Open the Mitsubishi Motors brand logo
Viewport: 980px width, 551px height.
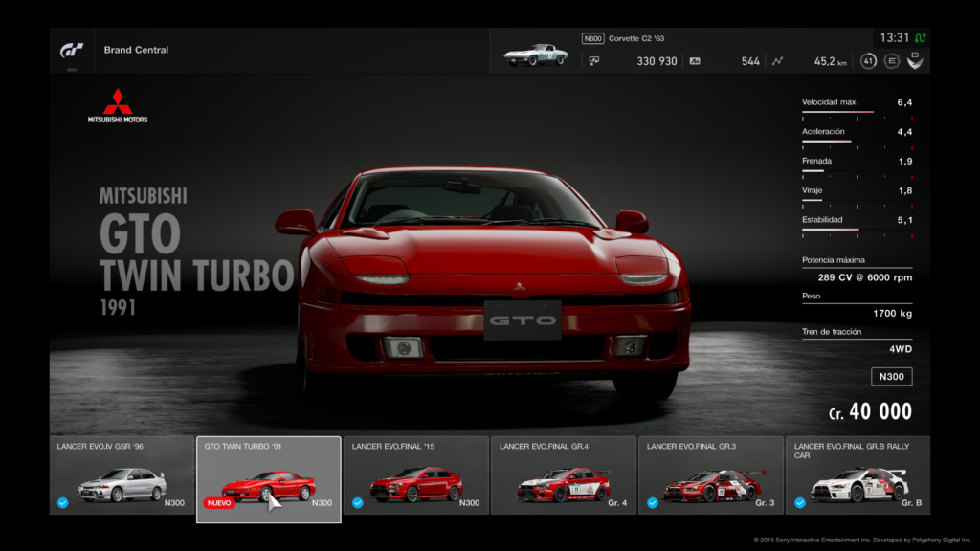pyautogui.click(x=118, y=105)
